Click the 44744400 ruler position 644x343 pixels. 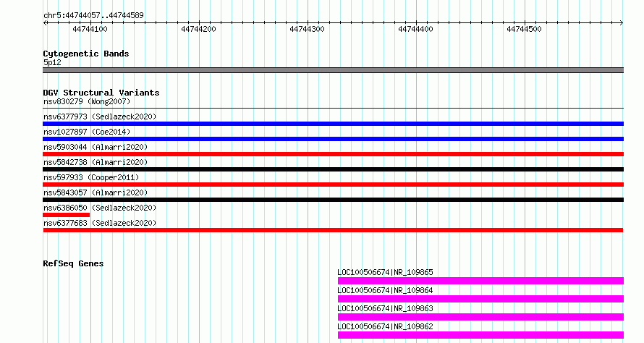tap(415, 29)
